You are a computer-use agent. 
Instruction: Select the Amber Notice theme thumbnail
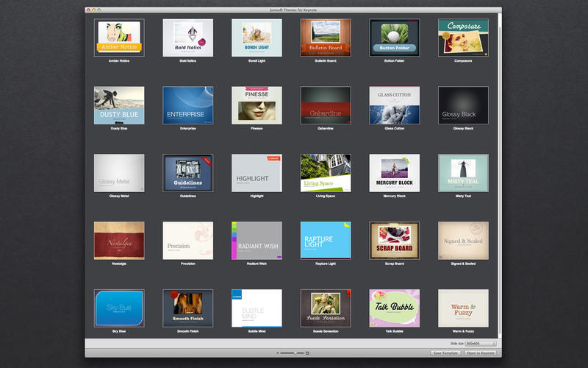[119, 38]
